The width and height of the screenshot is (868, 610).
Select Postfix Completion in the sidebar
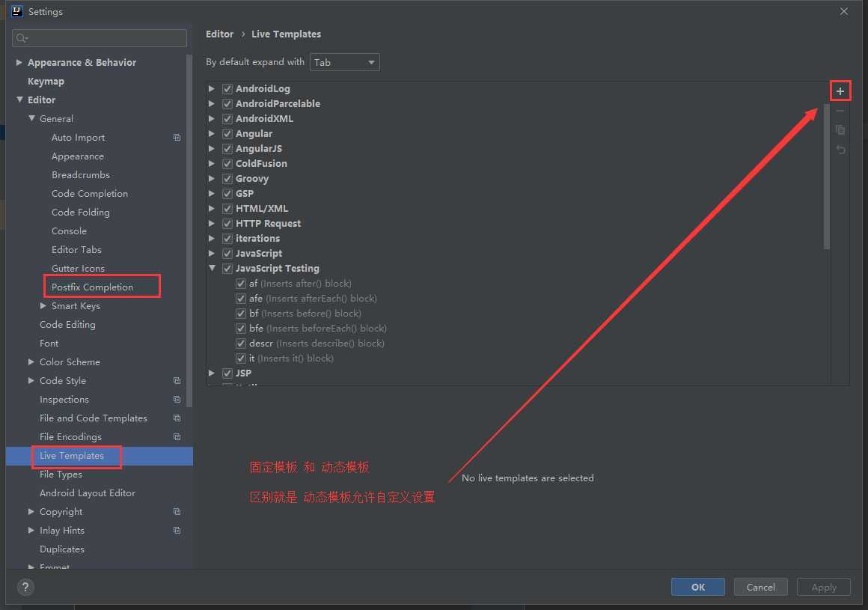tap(93, 287)
